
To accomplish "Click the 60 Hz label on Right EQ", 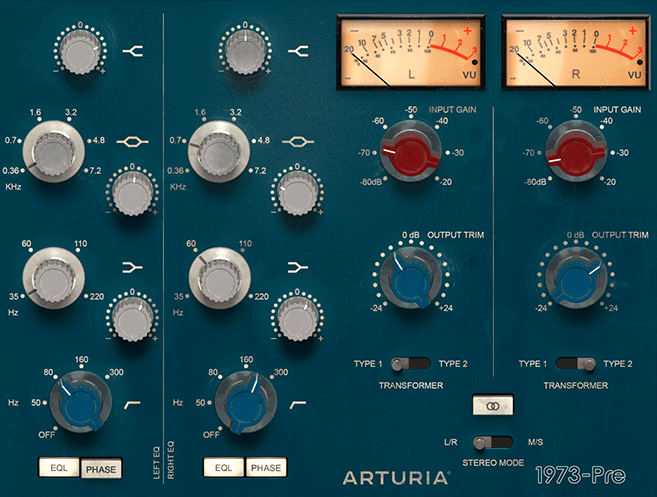I will (191, 243).
